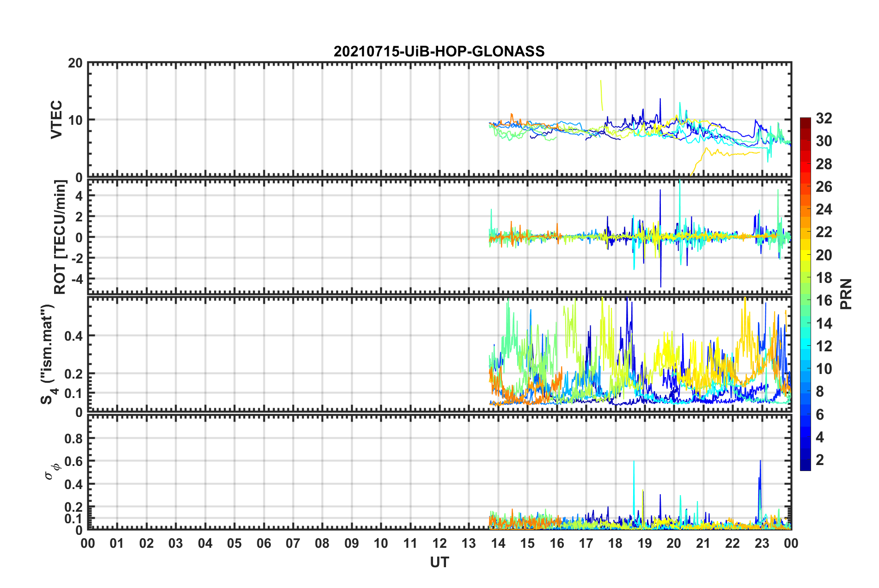Click x-axis tick label 03
879x588 pixels.
click(x=176, y=543)
